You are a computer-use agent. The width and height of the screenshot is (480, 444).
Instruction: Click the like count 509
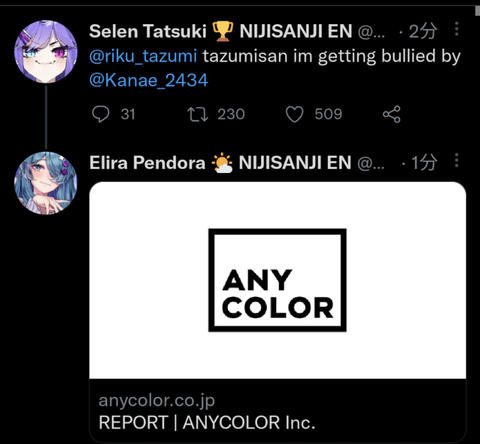(328, 114)
